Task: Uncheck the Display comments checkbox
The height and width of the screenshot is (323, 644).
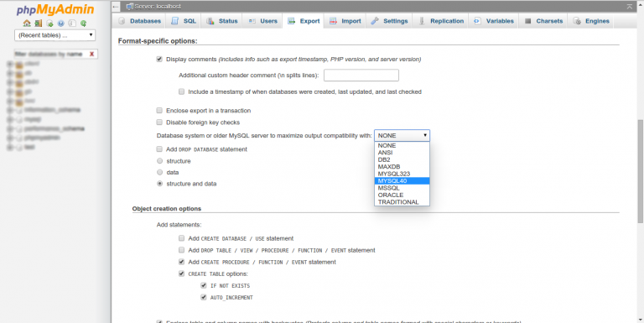Action: [x=159, y=60]
